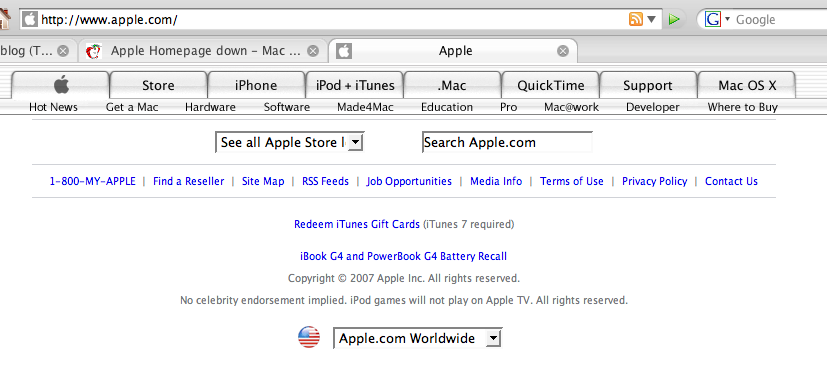Open Pro subnav link
The height and width of the screenshot is (372, 827).
coord(508,107)
